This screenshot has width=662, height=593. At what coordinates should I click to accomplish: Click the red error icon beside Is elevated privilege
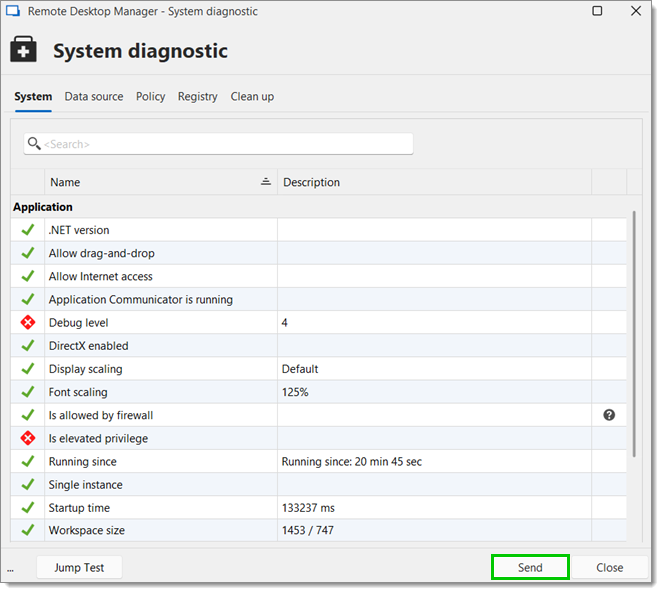28,439
